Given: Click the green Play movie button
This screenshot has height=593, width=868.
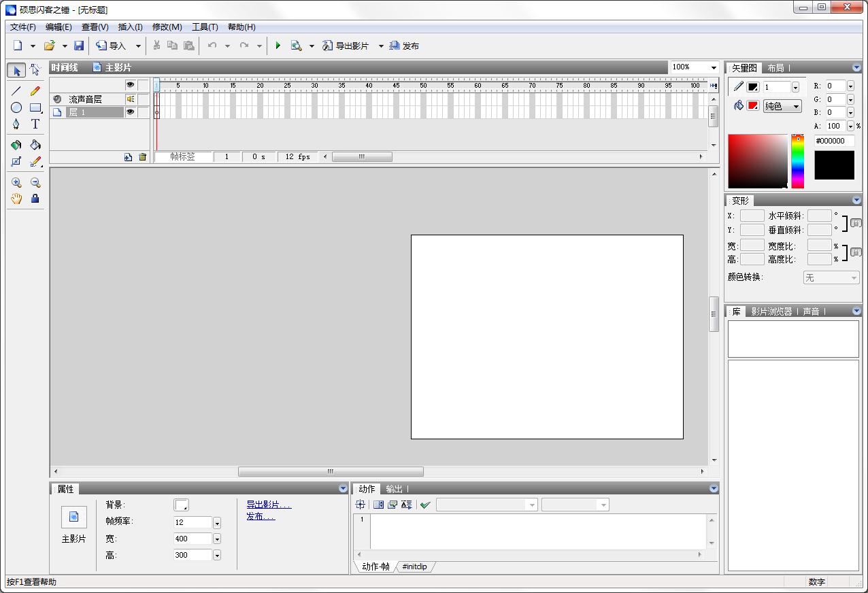Looking at the screenshot, I should pos(278,46).
